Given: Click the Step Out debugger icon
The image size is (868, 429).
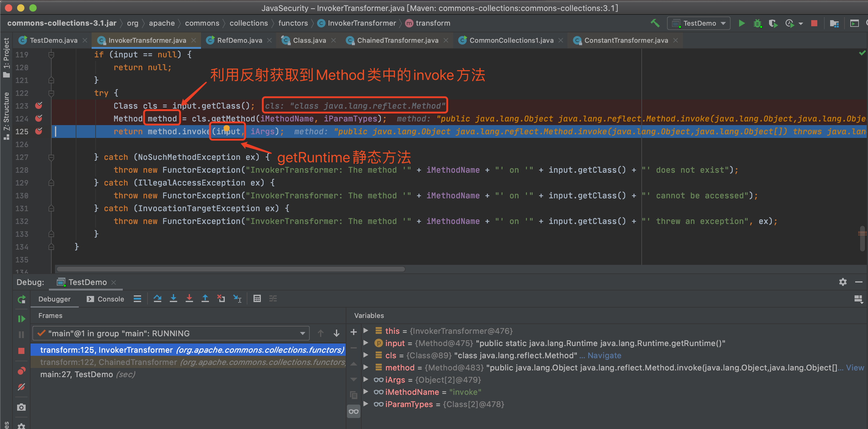Looking at the screenshot, I should click(205, 299).
